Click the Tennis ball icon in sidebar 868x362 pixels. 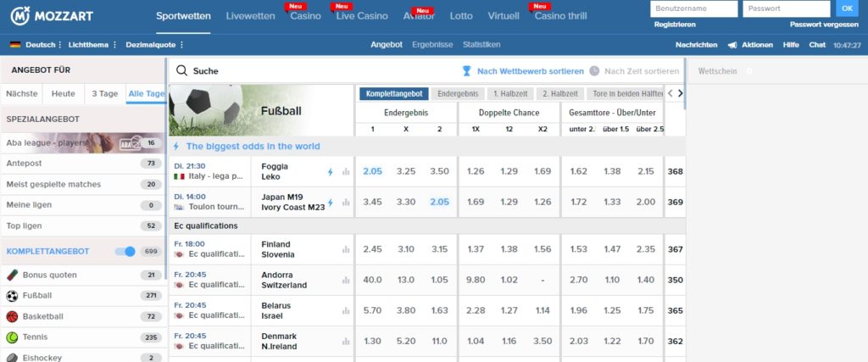pyautogui.click(x=12, y=337)
